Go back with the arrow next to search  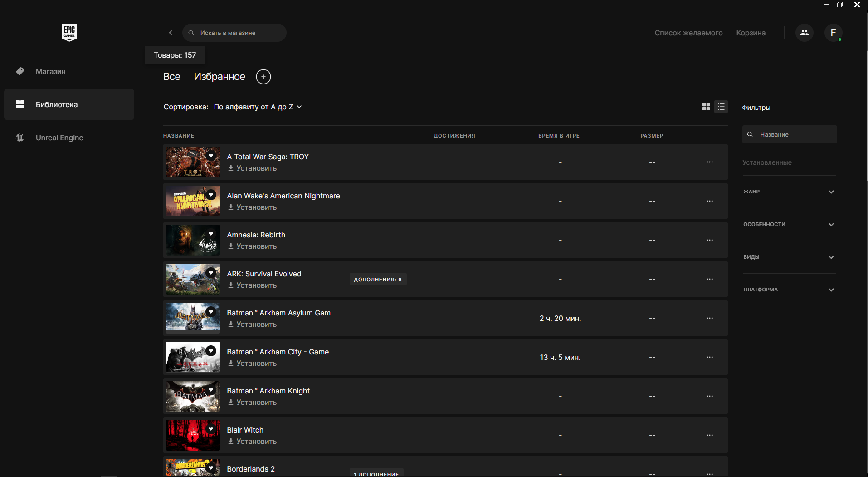click(171, 33)
